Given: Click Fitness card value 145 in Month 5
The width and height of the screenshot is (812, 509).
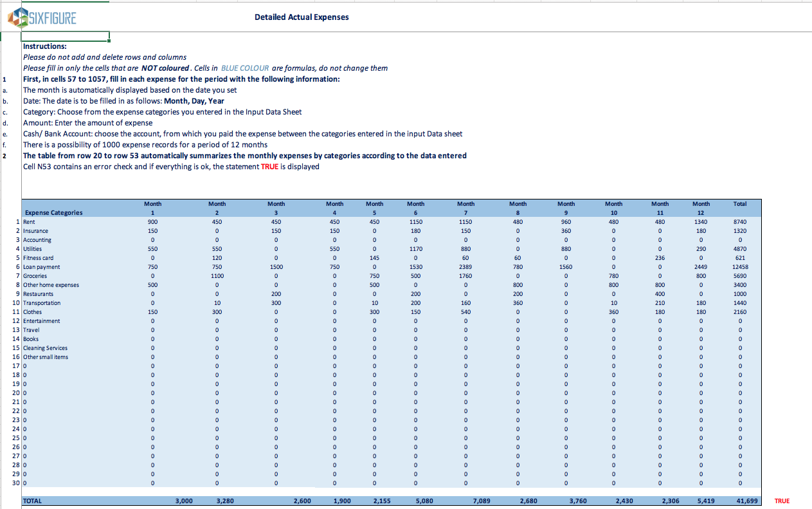Looking at the screenshot, I should click(x=375, y=258).
